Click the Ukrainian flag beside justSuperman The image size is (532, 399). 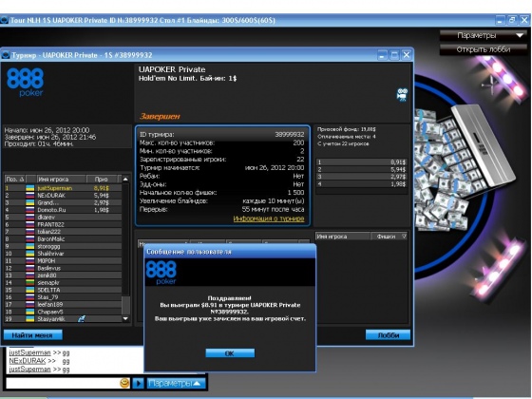30,188
